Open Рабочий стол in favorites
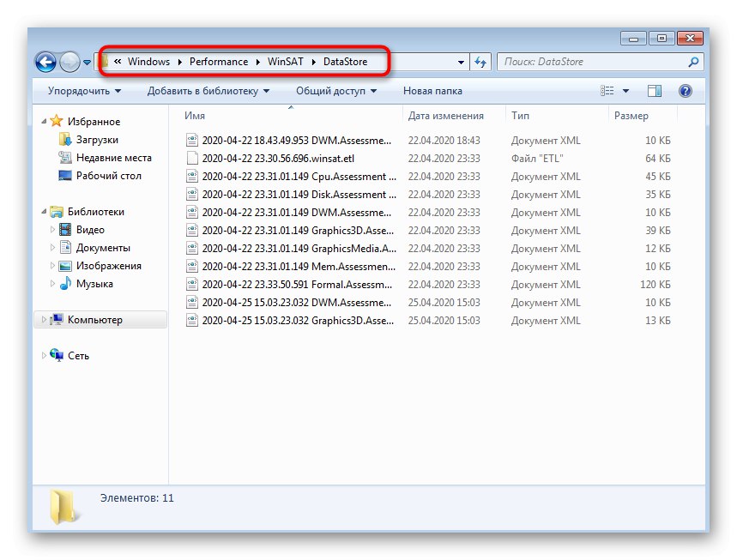 point(109,175)
